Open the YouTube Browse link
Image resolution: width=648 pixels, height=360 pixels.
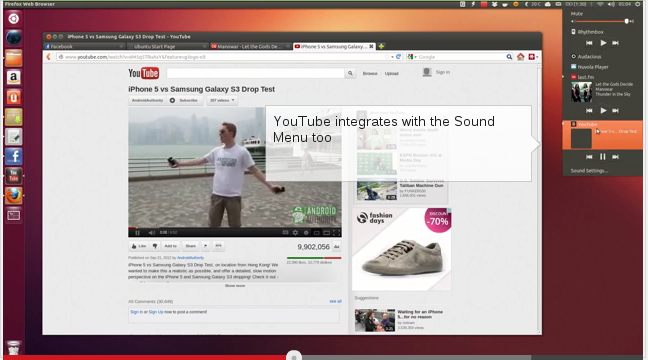click(370, 74)
